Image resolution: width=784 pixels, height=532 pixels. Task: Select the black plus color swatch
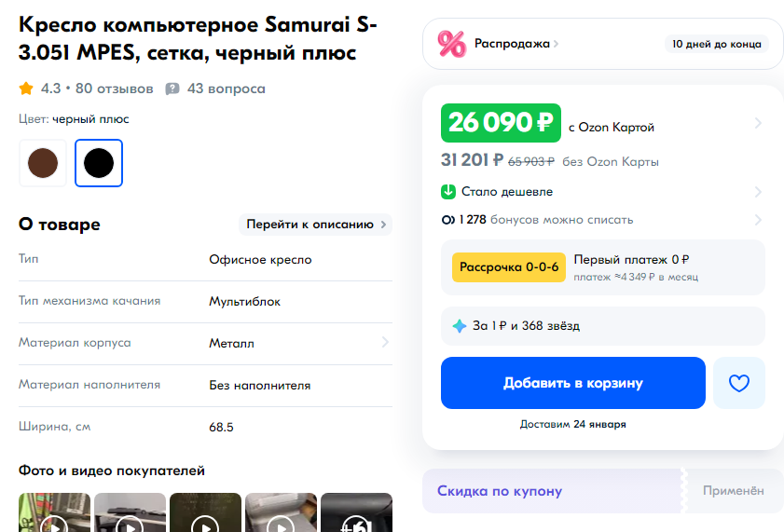99,163
